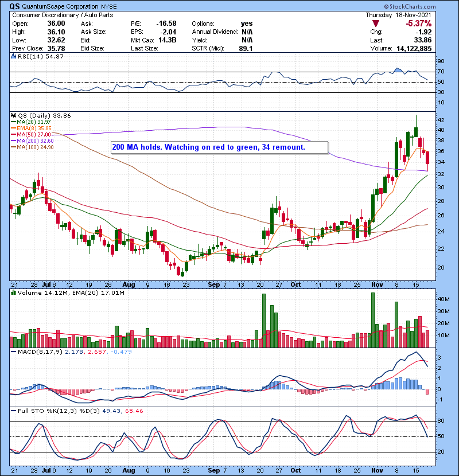
Task: Click the stochastic %D value 65.46
Action: click(x=134, y=411)
